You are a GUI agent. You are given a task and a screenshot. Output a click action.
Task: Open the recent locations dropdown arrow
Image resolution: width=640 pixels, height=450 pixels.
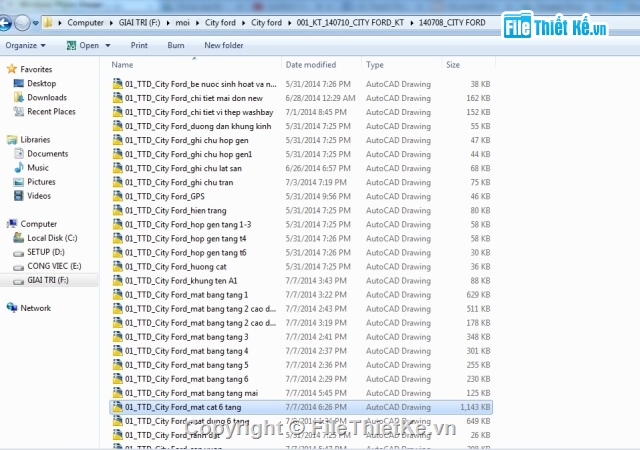coord(36,23)
